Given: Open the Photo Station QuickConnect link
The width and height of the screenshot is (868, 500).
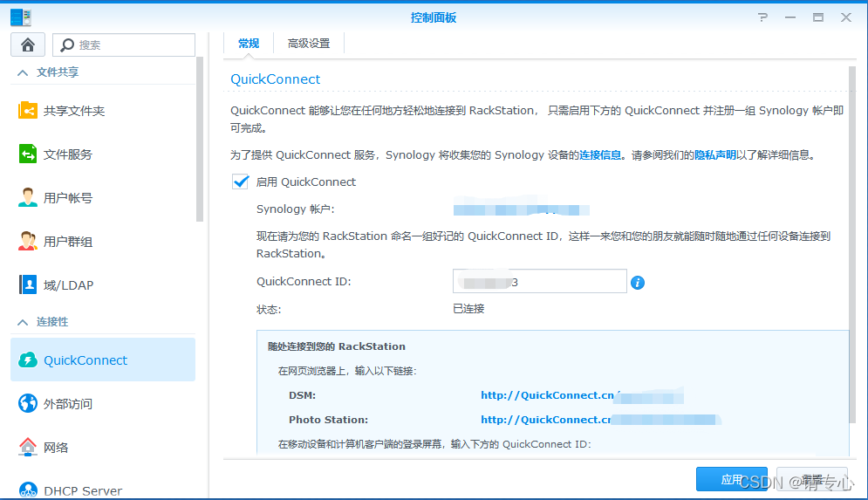Looking at the screenshot, I should (601, 420).
